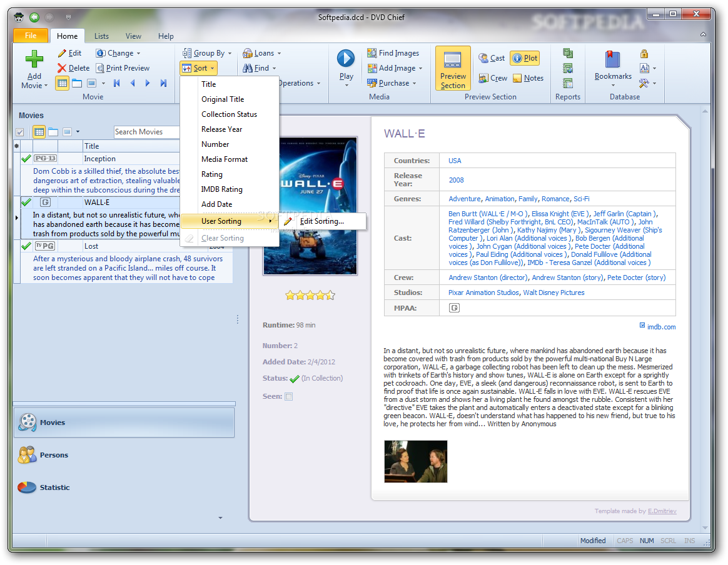
Task: Click Find Images
Action: point(393,53)
